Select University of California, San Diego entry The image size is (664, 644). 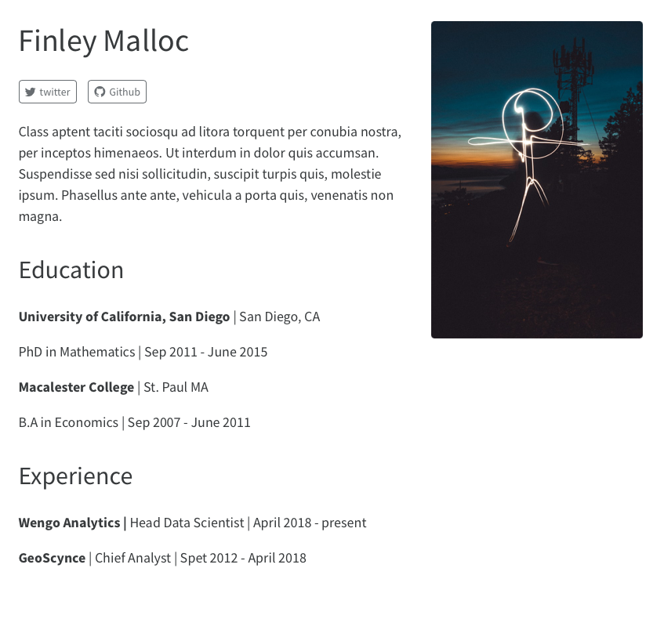pyautogui.click(x=124, y=317)
